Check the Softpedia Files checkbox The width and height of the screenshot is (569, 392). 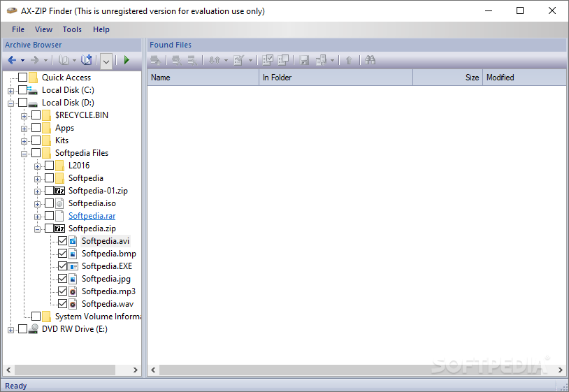coord(36,152)
